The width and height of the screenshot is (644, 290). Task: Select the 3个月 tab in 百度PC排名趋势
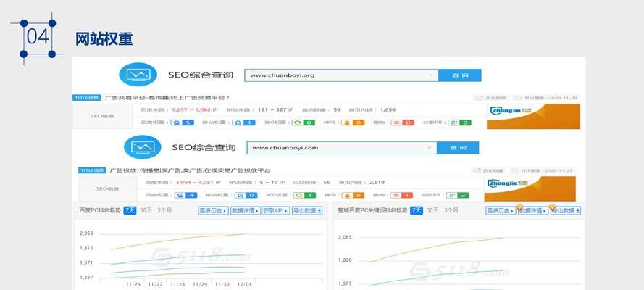tap(164, 210)
